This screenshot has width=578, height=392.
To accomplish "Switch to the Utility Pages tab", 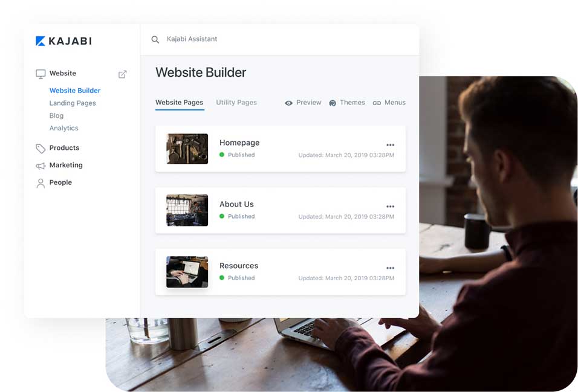I will [236, 103].
